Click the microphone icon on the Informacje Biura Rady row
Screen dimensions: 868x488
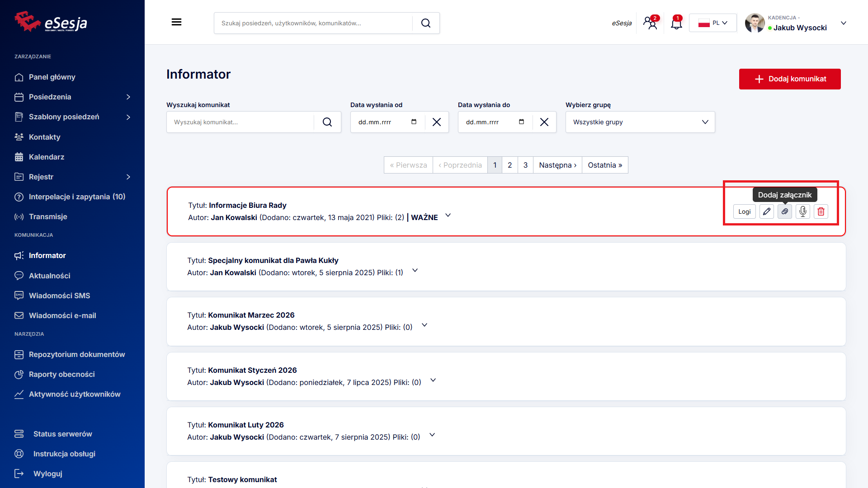click(803, 211)
